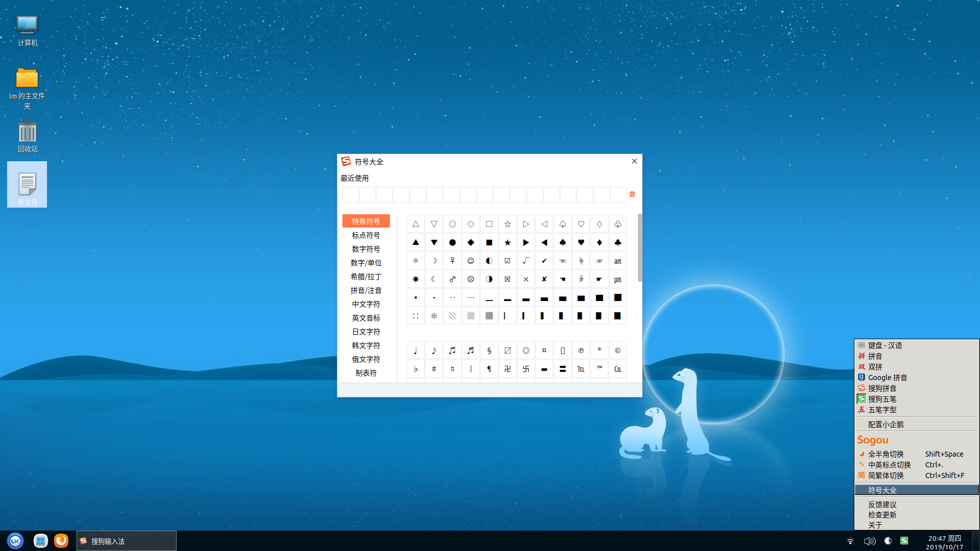980x551 pixels.
Task: Expand 数字/单位 symbols category
Action: click(365, 262)
